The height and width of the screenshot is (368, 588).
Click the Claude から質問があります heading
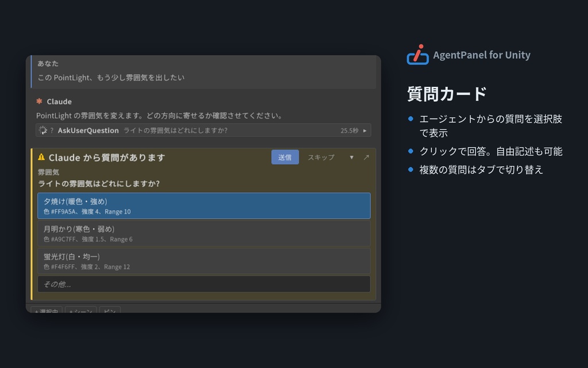tap(107, 158)
